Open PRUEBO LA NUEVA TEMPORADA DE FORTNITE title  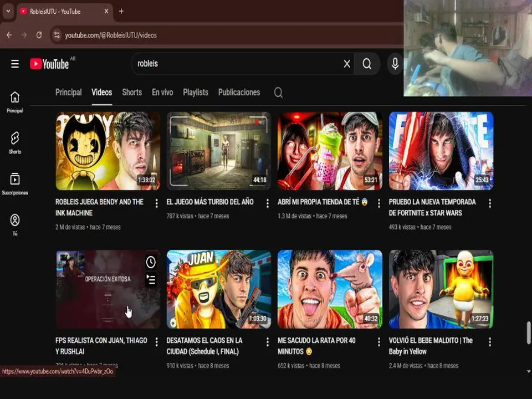tap(432, 207)
